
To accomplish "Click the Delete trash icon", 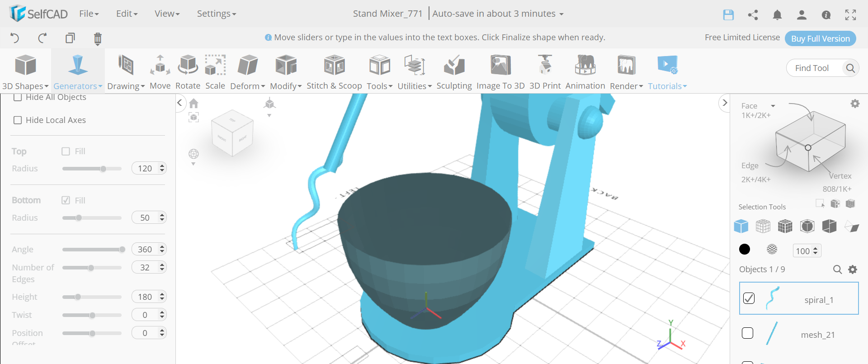I will 98,38.
